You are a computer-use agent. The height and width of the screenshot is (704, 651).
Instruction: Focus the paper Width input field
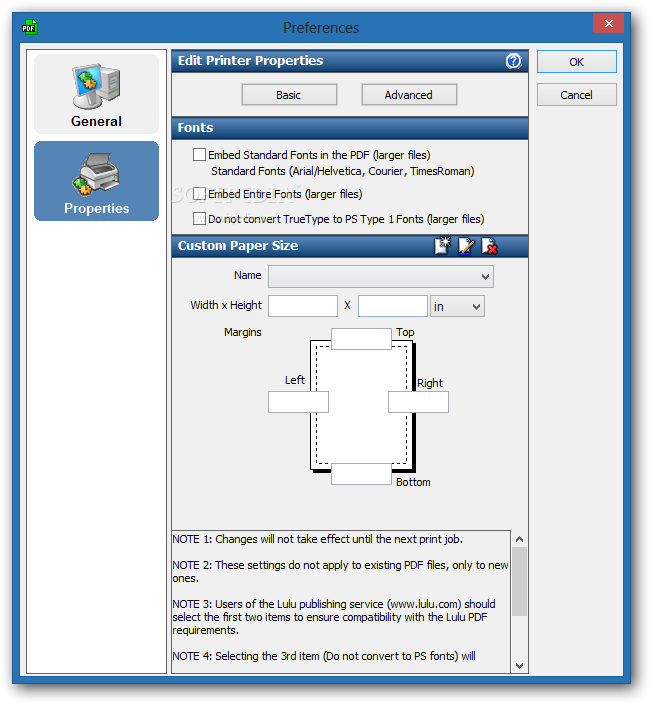click(303, 306)
